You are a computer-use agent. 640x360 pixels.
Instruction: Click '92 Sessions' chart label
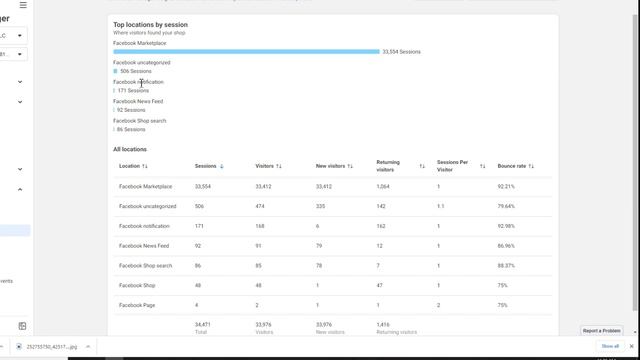click(x=131, y=110)
